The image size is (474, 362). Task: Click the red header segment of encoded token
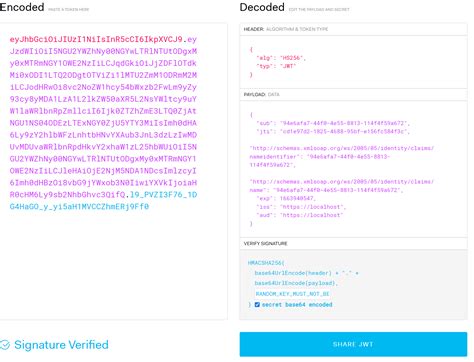point(96,39)
